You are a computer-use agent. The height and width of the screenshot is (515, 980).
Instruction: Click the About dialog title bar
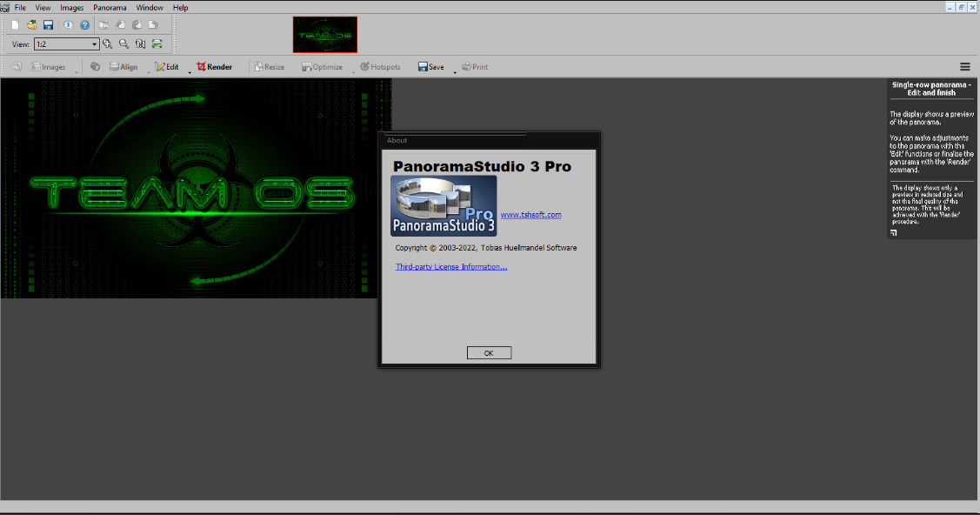[x=489, y=141]
